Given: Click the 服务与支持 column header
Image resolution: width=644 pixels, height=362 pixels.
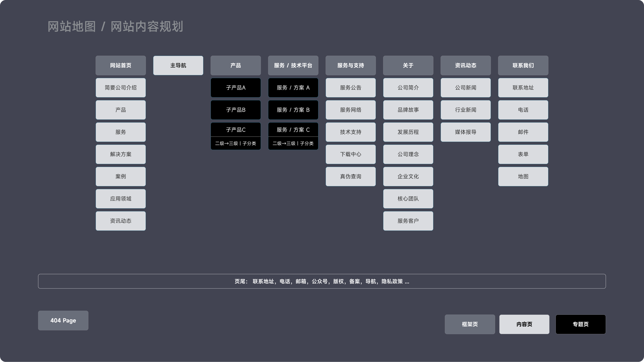Looking at the screenshot, I should [x=351, y=65].
